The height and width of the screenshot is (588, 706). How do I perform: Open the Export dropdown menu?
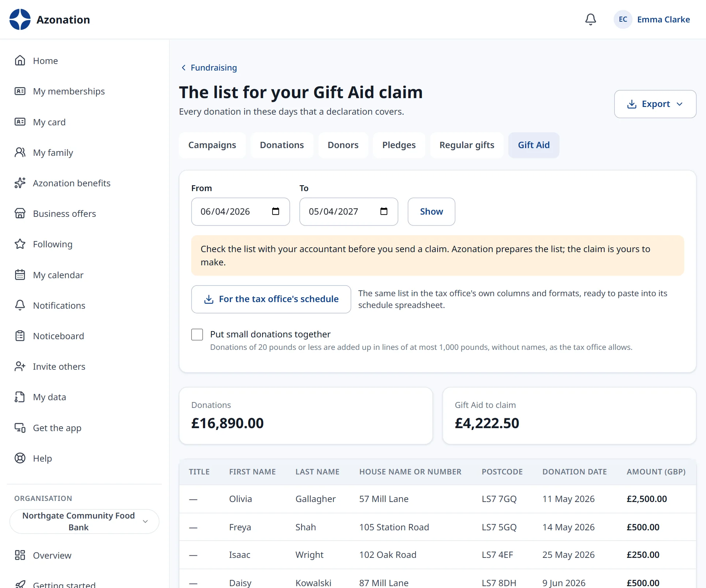point(655,104)
